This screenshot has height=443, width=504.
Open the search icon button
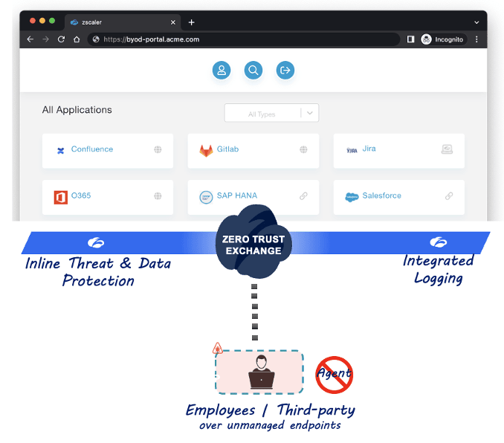tap(253, 71)
